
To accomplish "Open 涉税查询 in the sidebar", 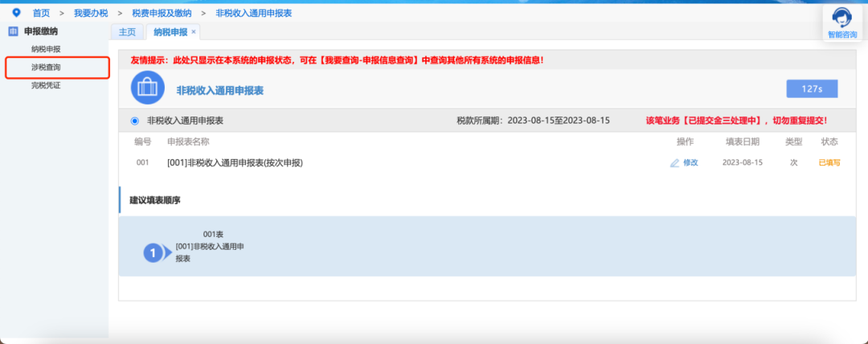I will click(x=46, y=68).
